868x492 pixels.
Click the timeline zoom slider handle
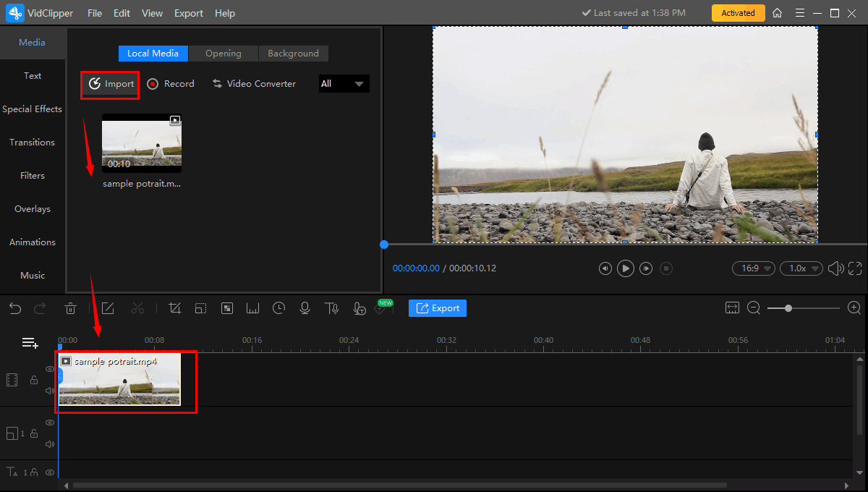pos(788,308)
